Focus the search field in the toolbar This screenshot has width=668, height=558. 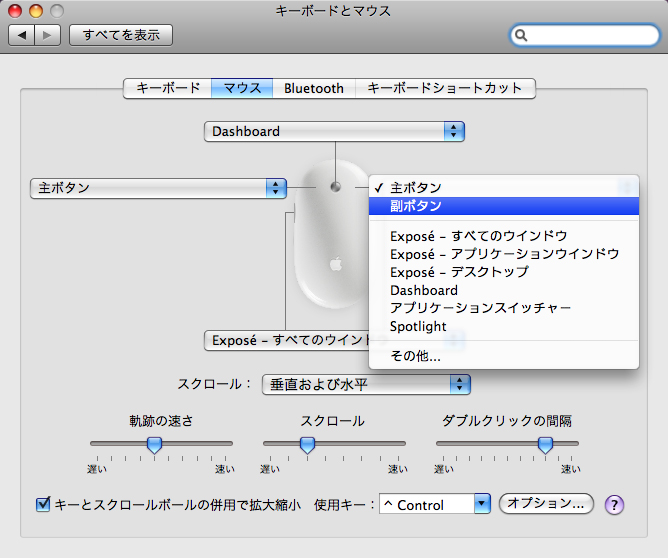[x=584, y=35]
